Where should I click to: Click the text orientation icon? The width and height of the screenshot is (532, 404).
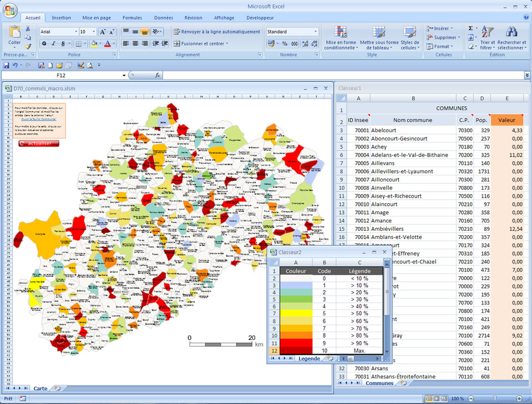click(x=155, y=32)
